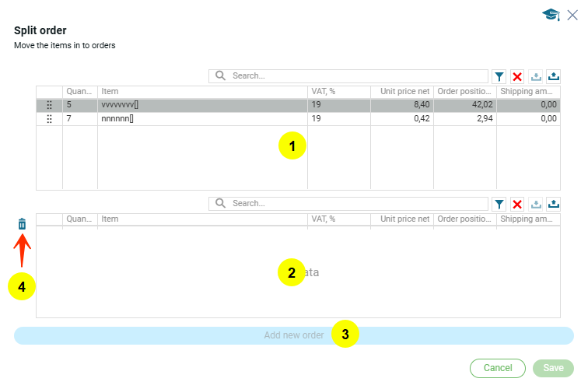This screenshot has height=389, width=588.
Task: Click the Save button
Action: [553, 368]
